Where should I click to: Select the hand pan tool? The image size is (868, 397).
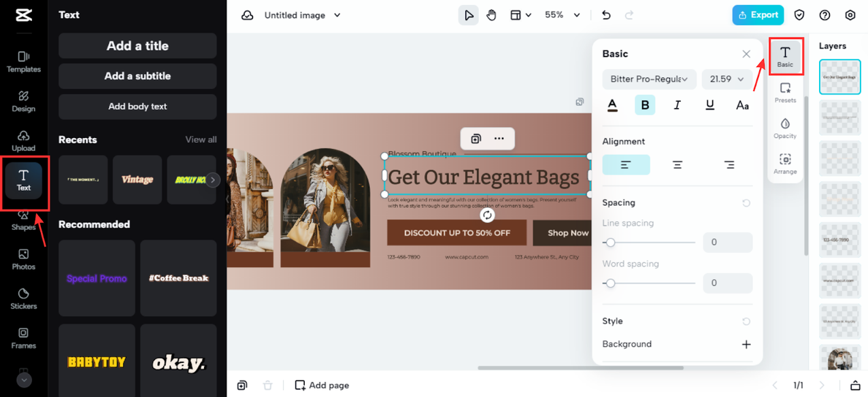click(491, 15)
